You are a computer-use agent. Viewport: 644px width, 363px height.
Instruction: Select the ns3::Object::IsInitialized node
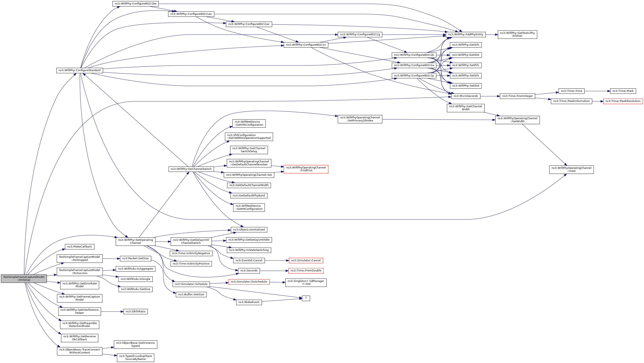coord(249,230)
